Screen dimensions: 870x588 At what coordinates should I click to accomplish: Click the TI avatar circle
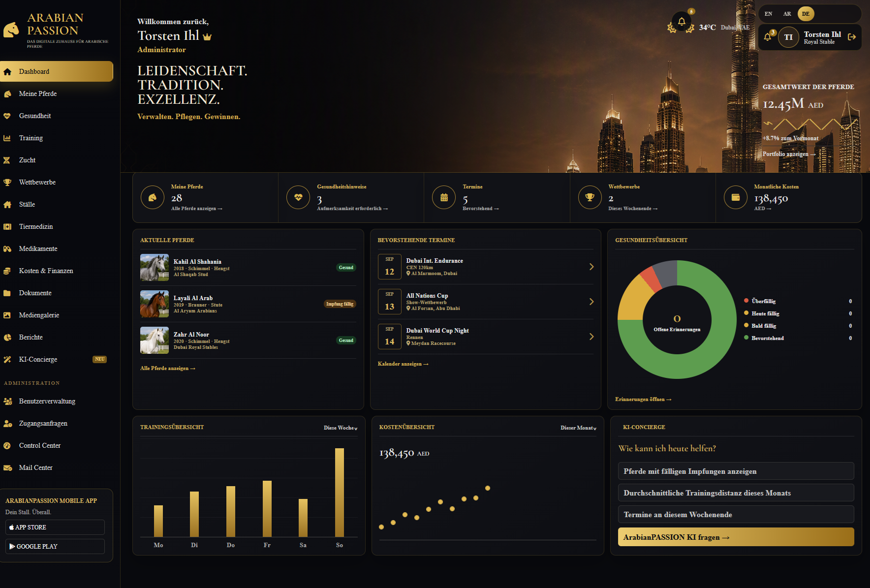[x=788, y=37]
